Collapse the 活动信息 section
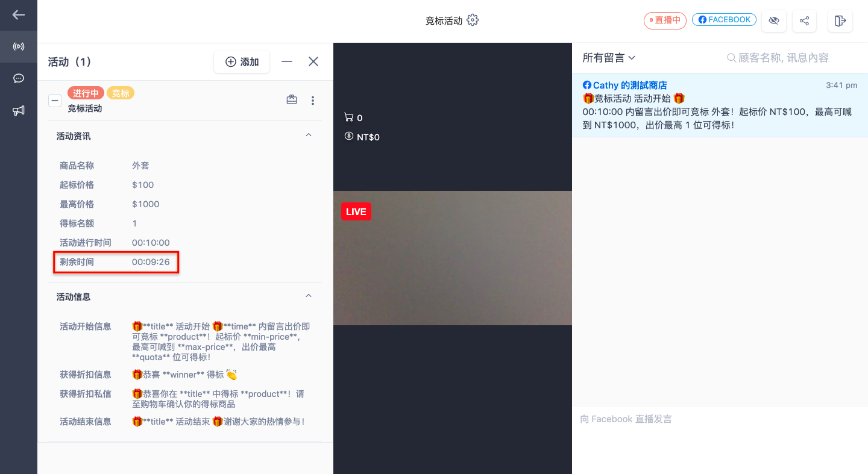 click(x=309, y=296)
